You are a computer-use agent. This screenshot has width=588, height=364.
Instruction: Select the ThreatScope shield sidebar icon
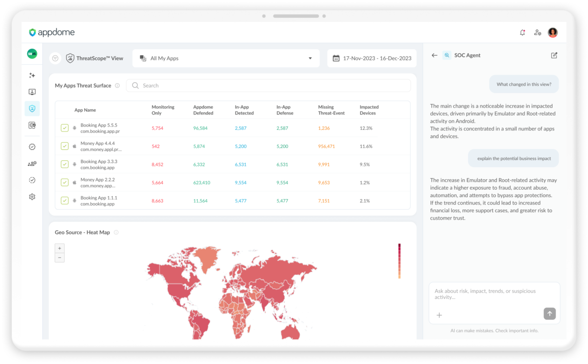pos(32,109)
